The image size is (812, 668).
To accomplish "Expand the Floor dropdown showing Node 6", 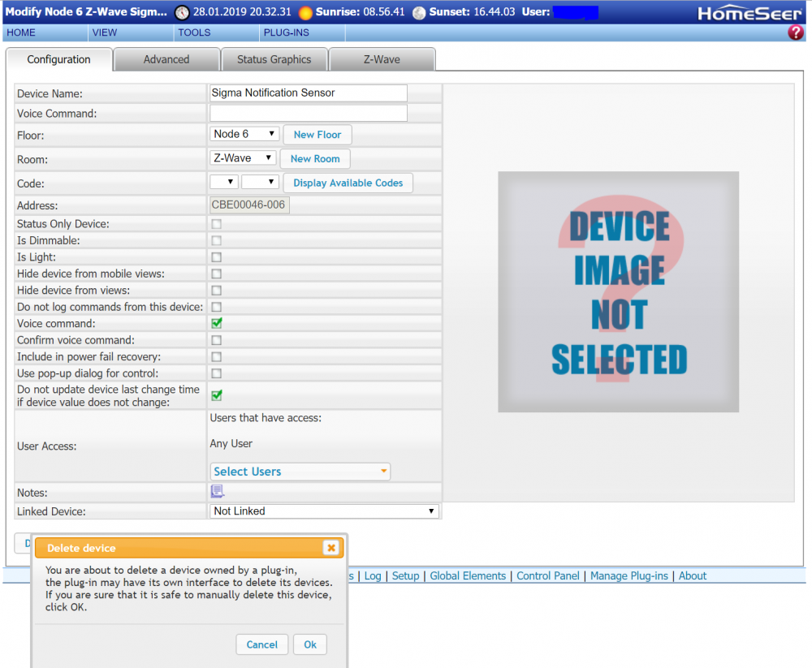I will [244, 134].
